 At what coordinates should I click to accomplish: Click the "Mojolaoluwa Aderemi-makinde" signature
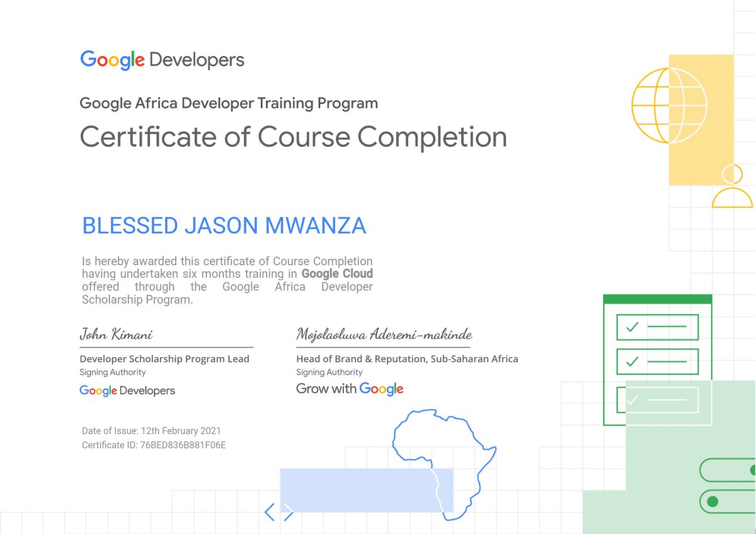pos(384,334)
